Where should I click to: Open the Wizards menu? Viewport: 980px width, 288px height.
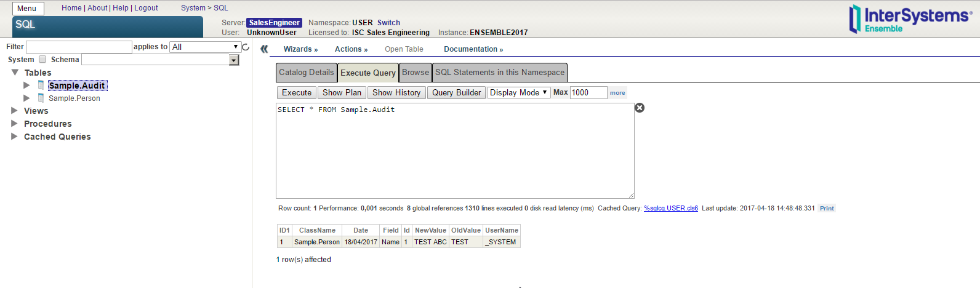(300, 49)
